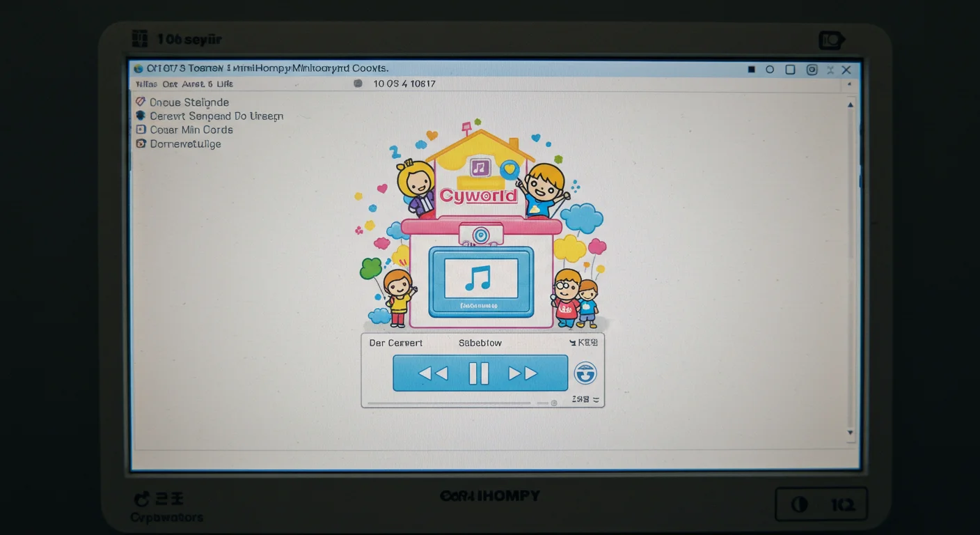Click the fast-forward double-arrow button
Viewport: 980px width, 535px height.
point(523,373)
